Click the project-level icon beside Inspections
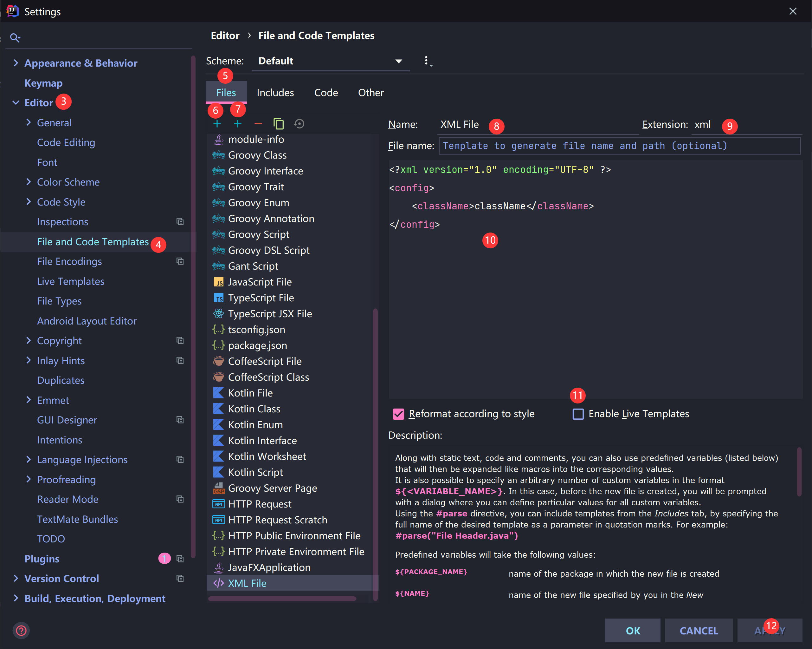The image size is (812, 649). coord(180,222)
